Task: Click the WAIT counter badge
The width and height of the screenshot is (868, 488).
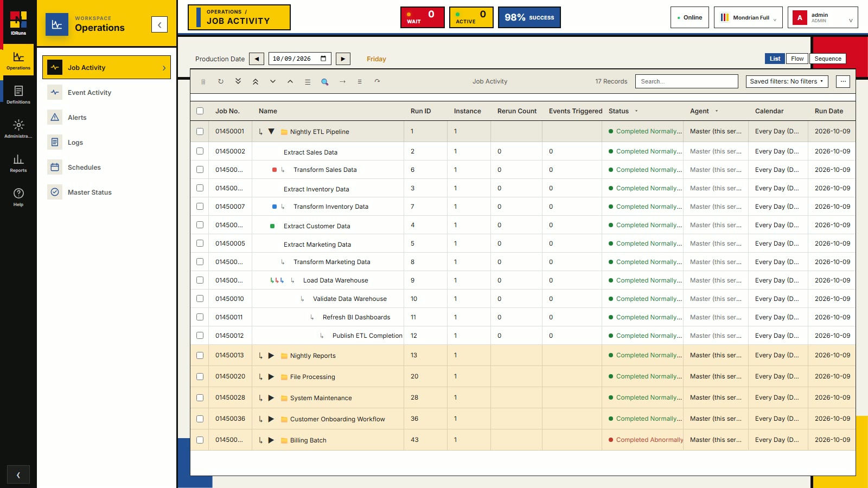Action: tap(423, 17)
